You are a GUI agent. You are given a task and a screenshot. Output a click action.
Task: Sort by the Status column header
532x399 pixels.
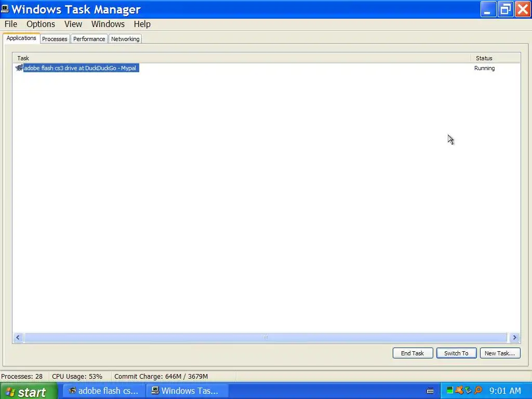496,58
